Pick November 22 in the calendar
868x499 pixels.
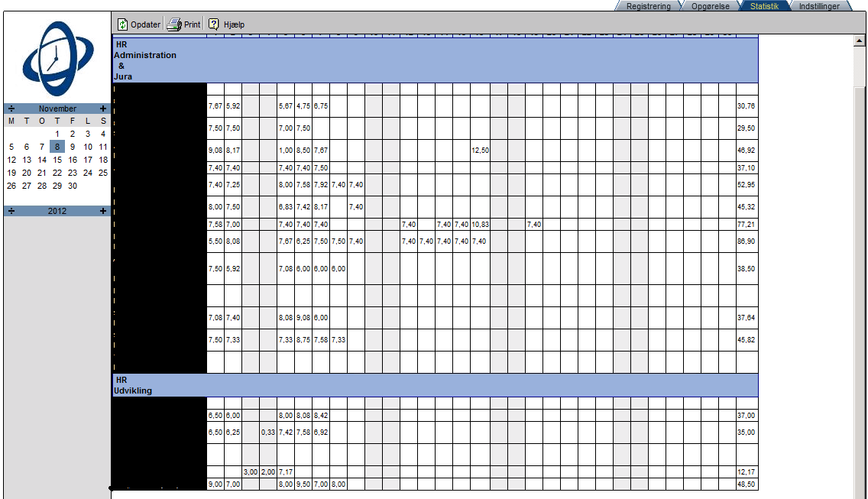[57, 173]
